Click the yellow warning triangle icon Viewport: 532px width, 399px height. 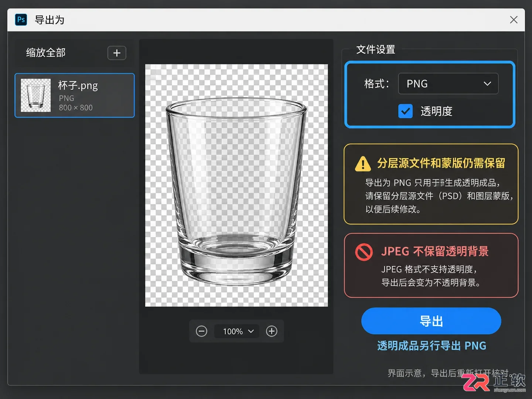(x=363, y=164)
